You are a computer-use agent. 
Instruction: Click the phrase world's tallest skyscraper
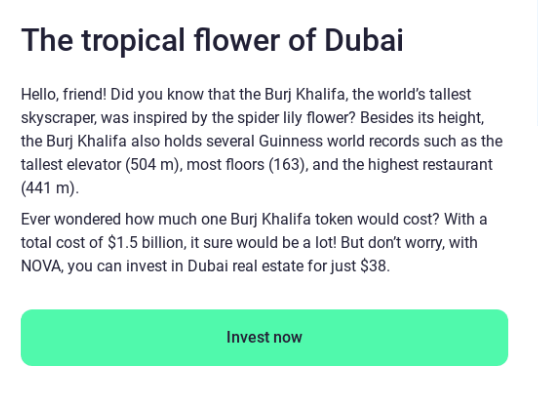pos(246,106)
